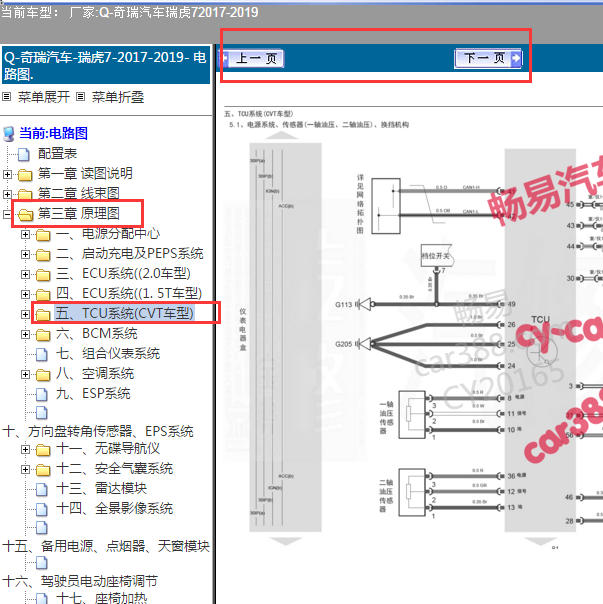Viewport: 603px width, 604px height.
Task: Click Q-奇瑞汽车-瑞虎7-2017-2019-电路图 title header
Action: (x=106, y=65)
